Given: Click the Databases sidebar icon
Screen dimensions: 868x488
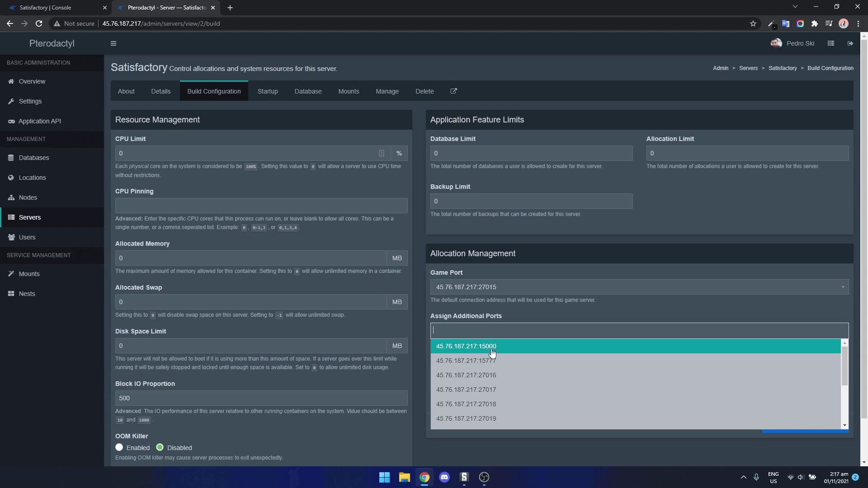Looking at the screenshot, I should (11, 158).
